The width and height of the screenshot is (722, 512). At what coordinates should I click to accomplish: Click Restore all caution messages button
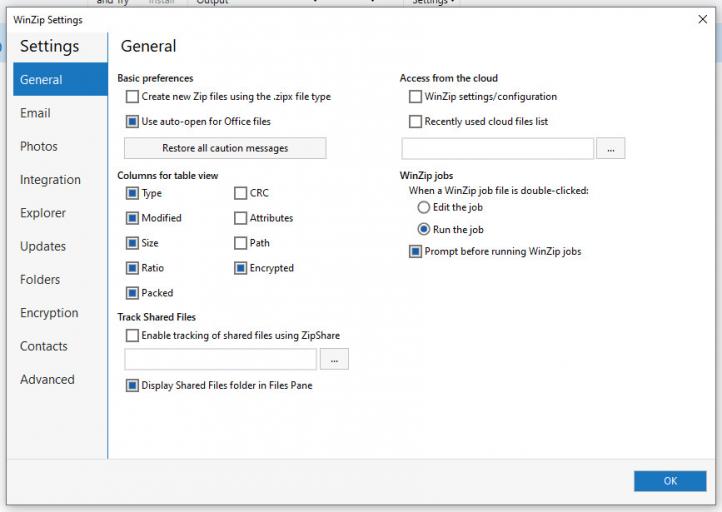coord(225,148)
